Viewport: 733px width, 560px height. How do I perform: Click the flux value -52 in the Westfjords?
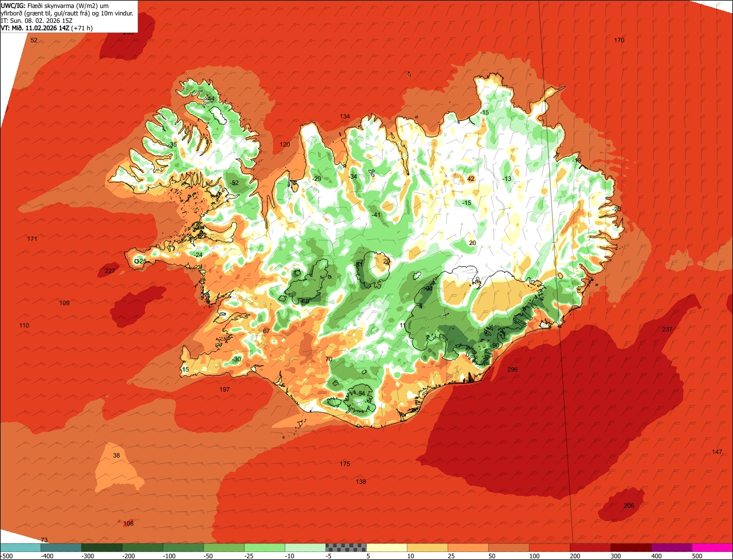pos(234,183)
